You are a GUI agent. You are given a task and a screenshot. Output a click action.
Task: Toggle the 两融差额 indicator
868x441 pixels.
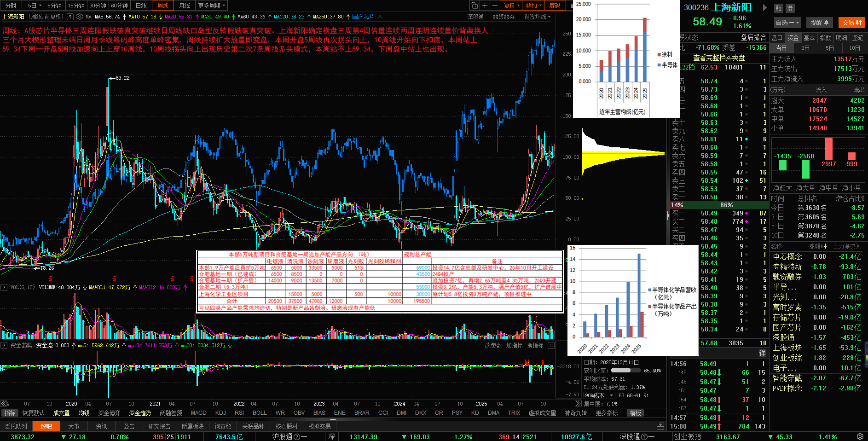pos(171,413)
